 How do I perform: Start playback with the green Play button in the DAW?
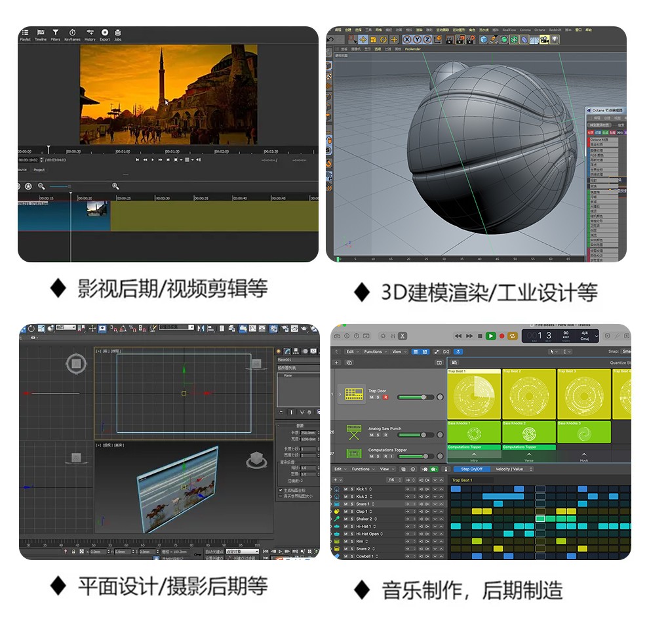coord(491,336)
